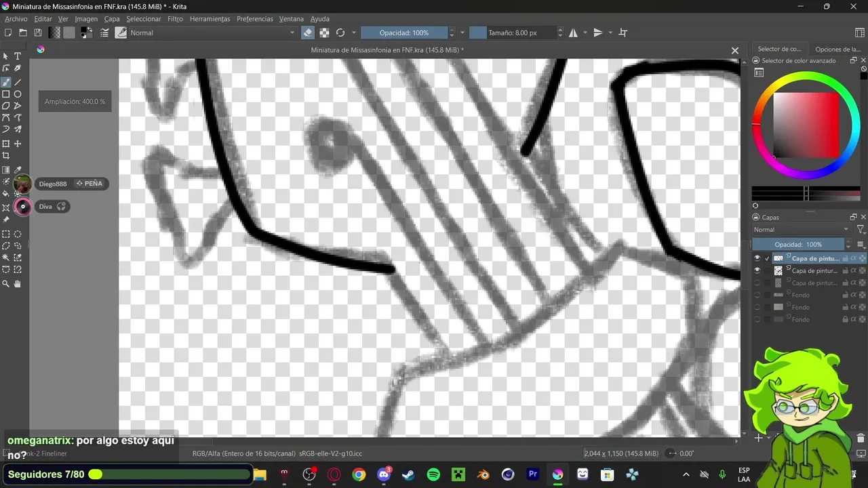Select the Rectangular Selection tool
The image size is (868, 488).
[6, 235]
